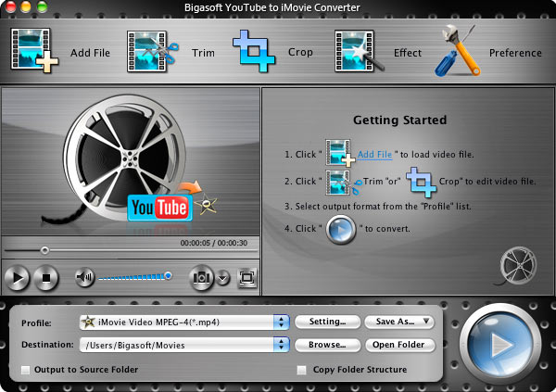Click the video preview thumbnail area

point(131,162)
